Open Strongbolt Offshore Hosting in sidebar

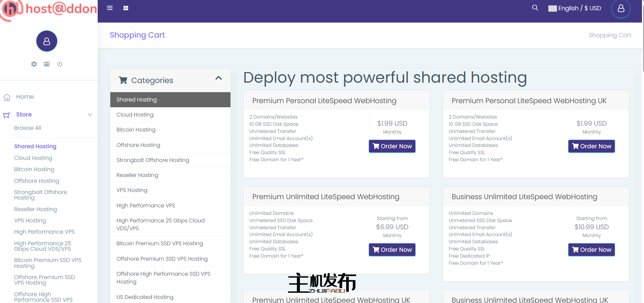[41, 195]
